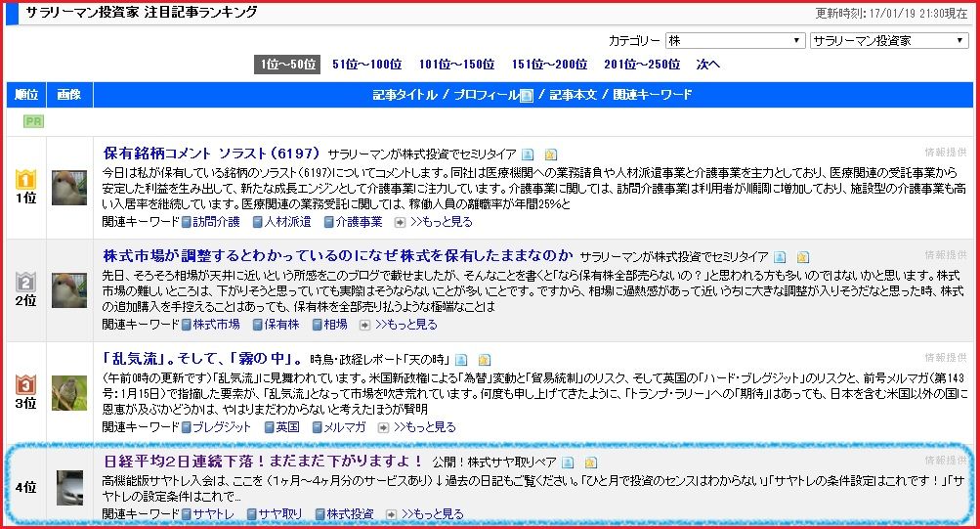Click 情報提供 in 4位 row

[x=945, y=460]
